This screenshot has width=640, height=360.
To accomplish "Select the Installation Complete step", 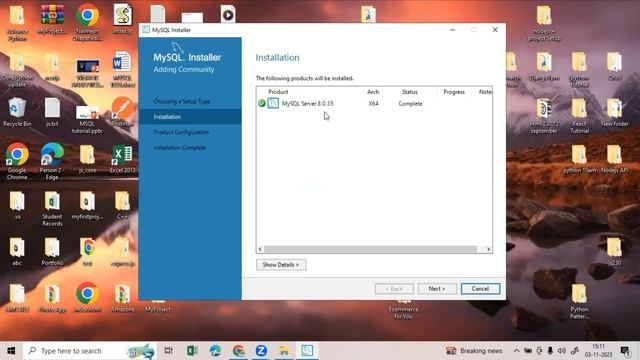I will click(x=180, y=148).
